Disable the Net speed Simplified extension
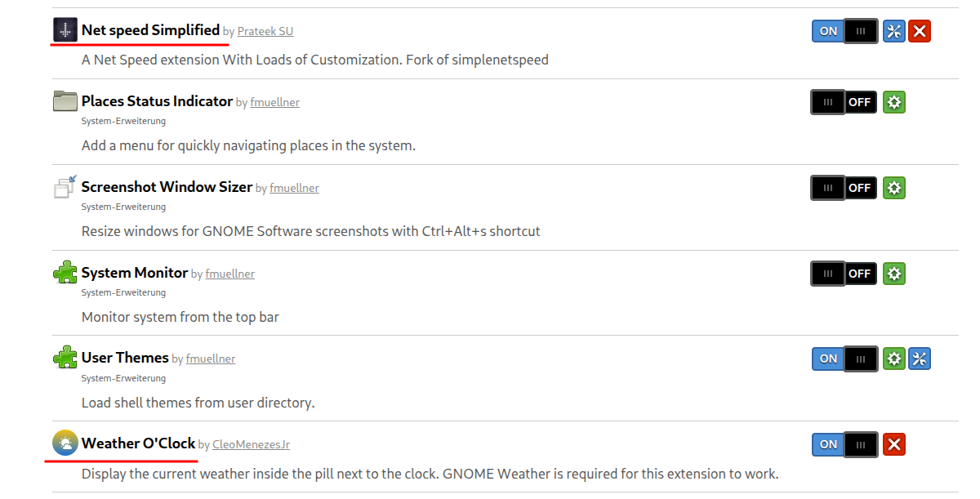 (x=844, y=32)
